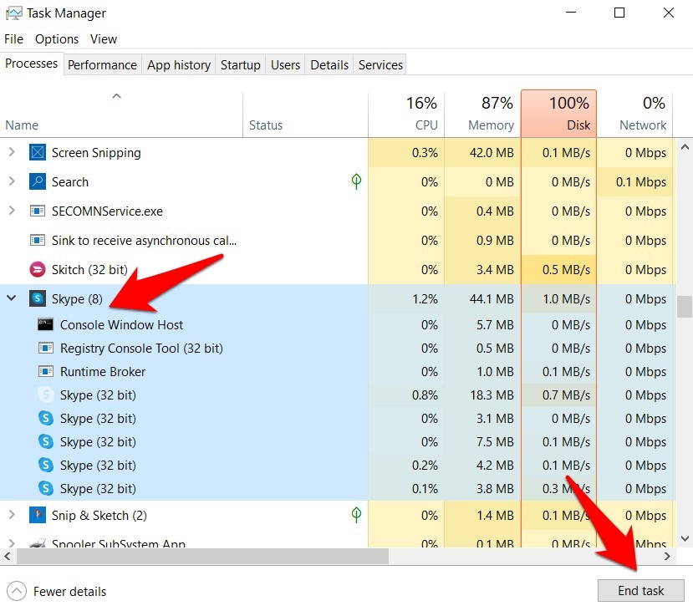Select the Console Window Host row text
Viewport: 693px width, 616px height.
point(121,325)
